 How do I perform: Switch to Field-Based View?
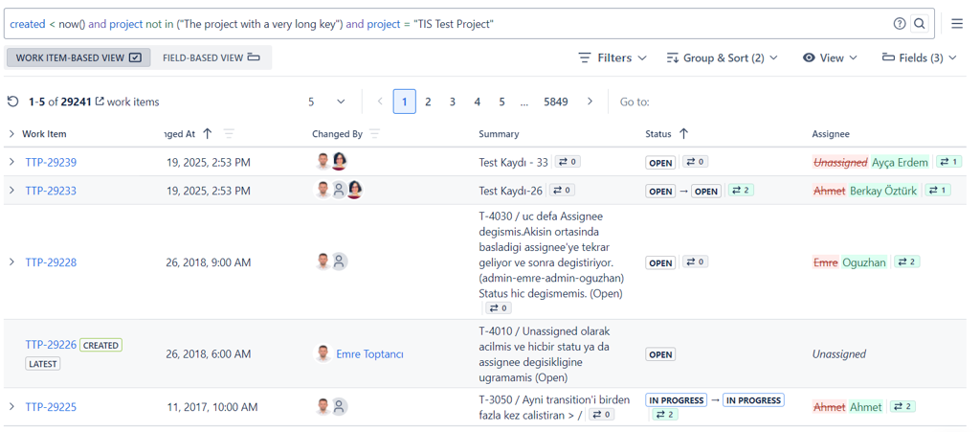click(211, 57)
